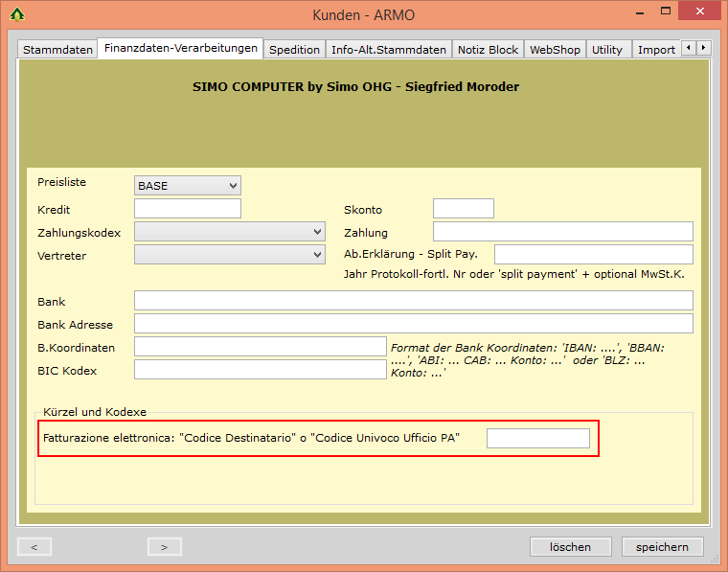Open the Preisliste BASE dropdown
This screenshot has width=728, height=572.
point(188,185)
